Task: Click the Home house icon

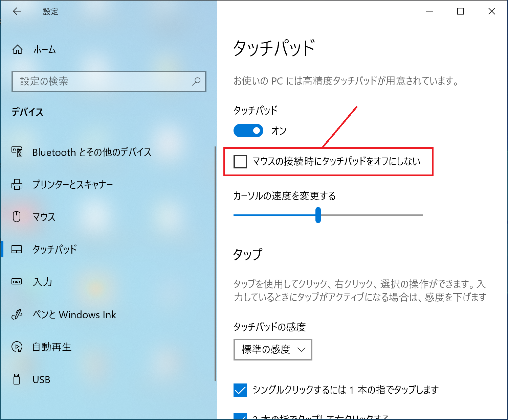Action: [17, 50]
